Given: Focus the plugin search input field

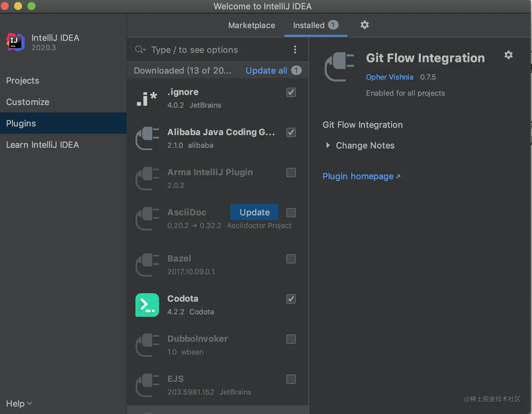Looking at the screenshot, I should pyautogui.click(x=218, y=50).
